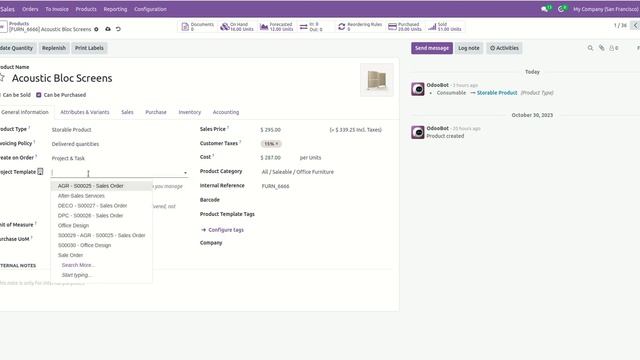640x360 pixels.
Task: Click OdooBot avatar on Storable Product message
Action: tap(418, 89)
